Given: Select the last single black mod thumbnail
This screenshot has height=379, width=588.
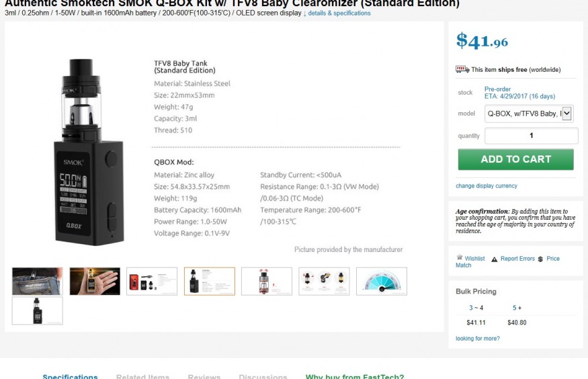Looking at the screenshot, I should click(x=38, y=310).
